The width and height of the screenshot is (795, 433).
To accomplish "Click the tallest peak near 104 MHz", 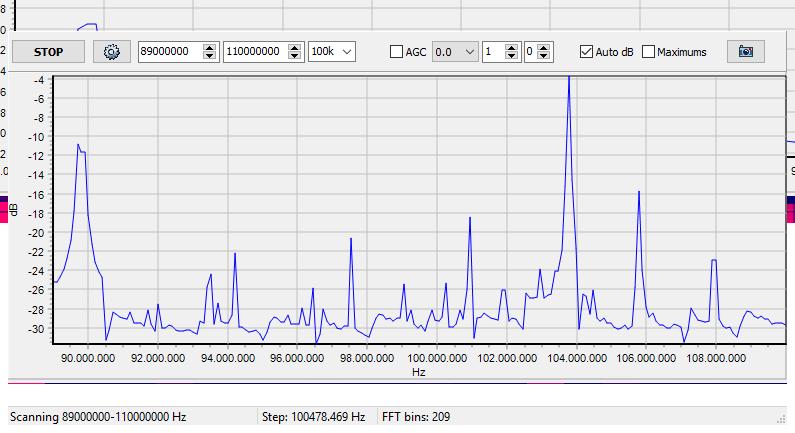I will point(569,80).
